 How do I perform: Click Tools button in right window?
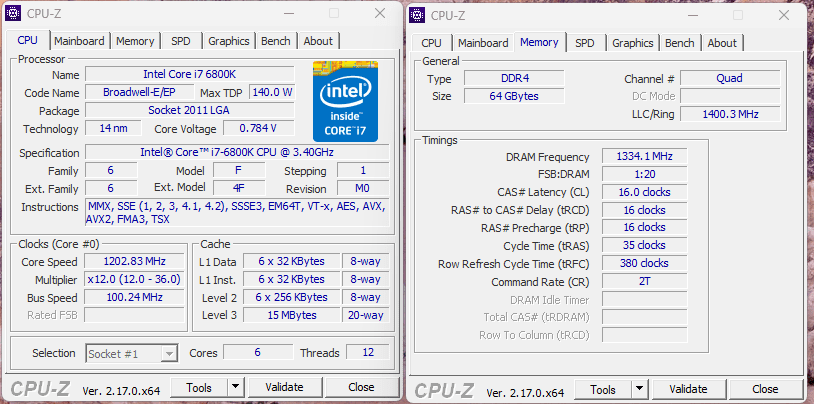[x=603, y=389]
